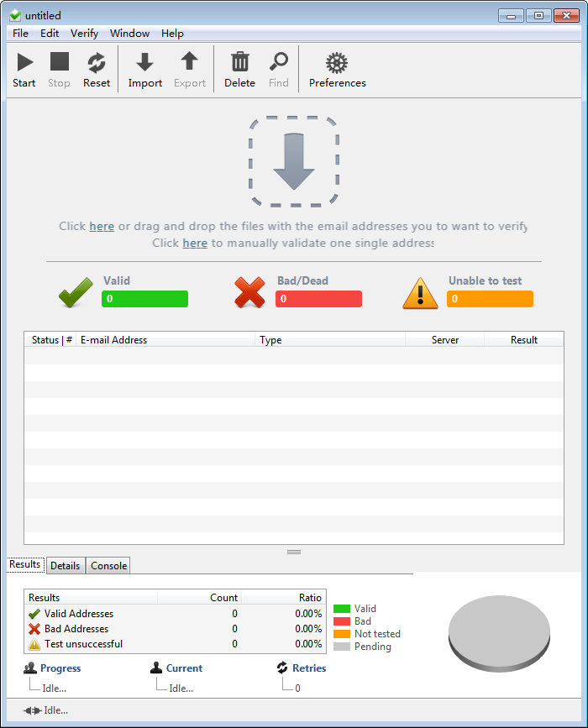Viewport: 588px width, 728px height.
Task: Click the Ratio column header
Action: tap(284, 598)
